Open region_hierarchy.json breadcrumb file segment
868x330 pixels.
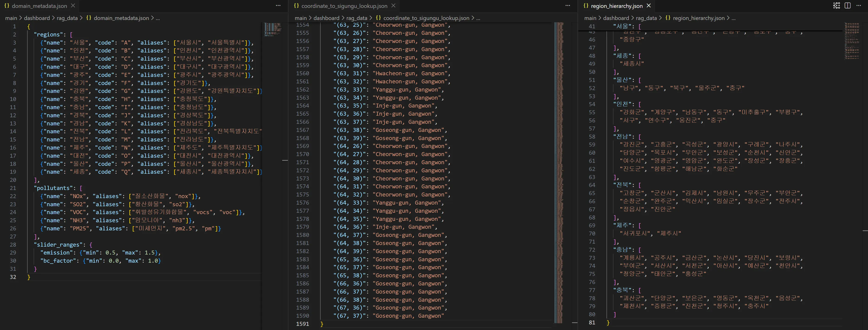698,18
